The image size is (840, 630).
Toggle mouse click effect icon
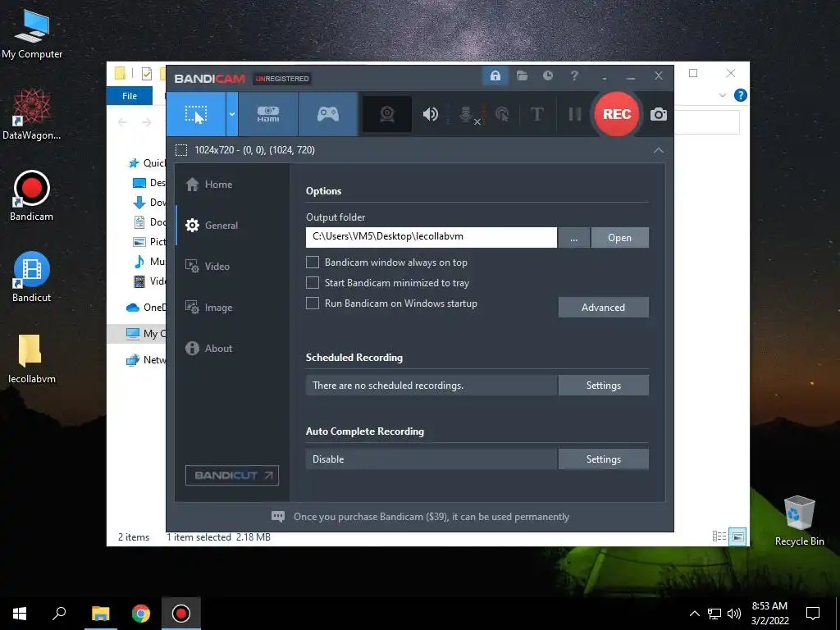pos(502,114)
